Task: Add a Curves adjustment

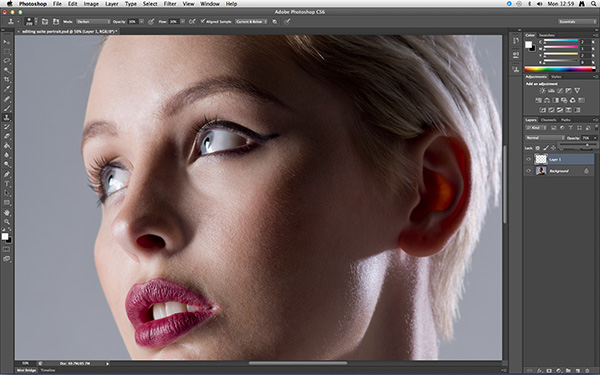Action: tap(560, 91)
